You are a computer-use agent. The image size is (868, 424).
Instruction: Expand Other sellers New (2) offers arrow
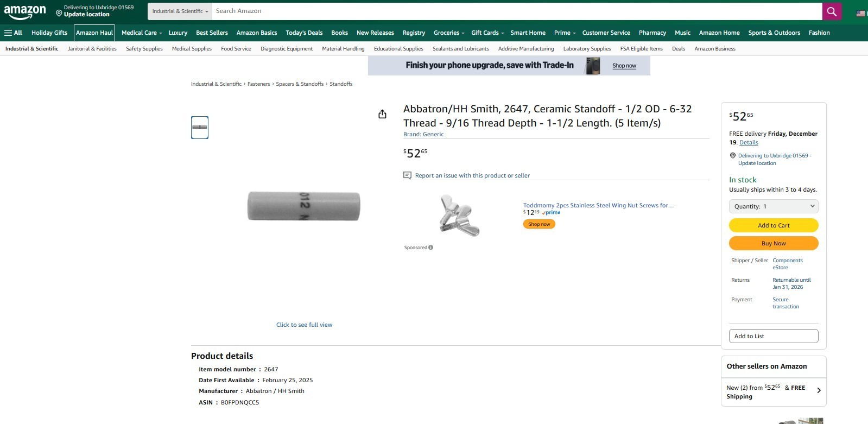[x=819, y=390]
